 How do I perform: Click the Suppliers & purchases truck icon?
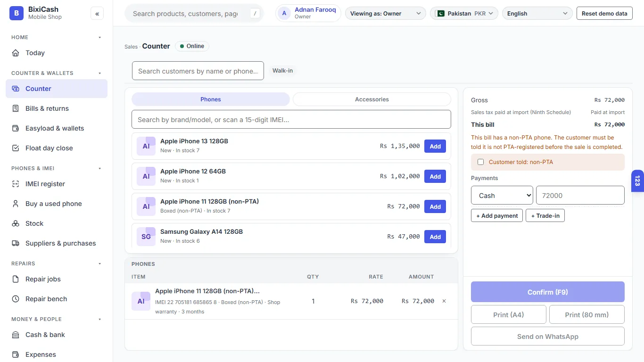(16, 243)
